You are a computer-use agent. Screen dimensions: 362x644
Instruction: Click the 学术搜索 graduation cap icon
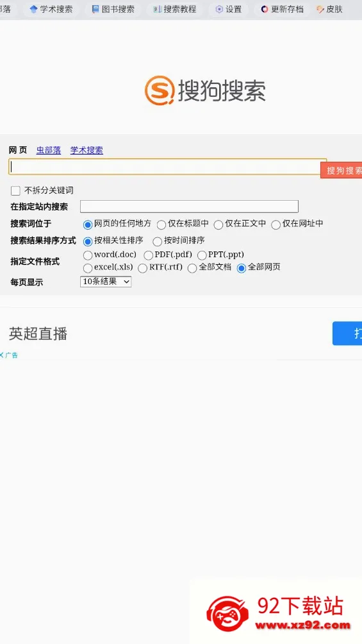click(34, 9)
